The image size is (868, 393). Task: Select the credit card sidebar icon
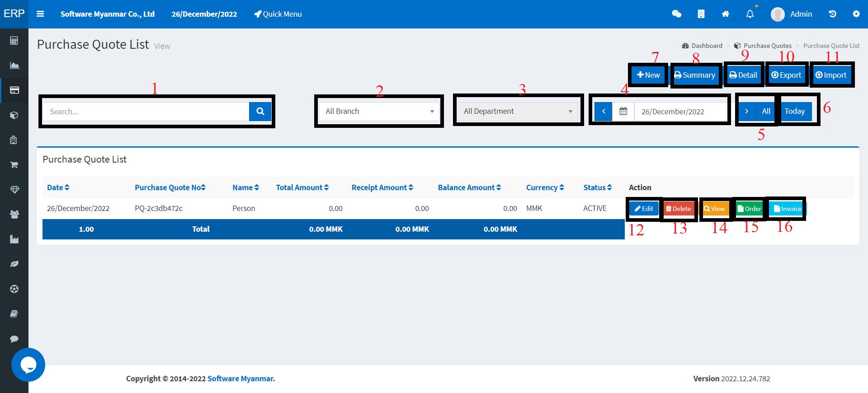click(x=14, y=90)
